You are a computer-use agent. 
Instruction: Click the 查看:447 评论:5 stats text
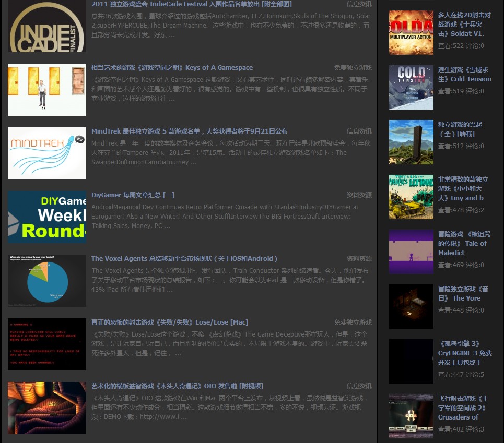click(x=461, y=374)
